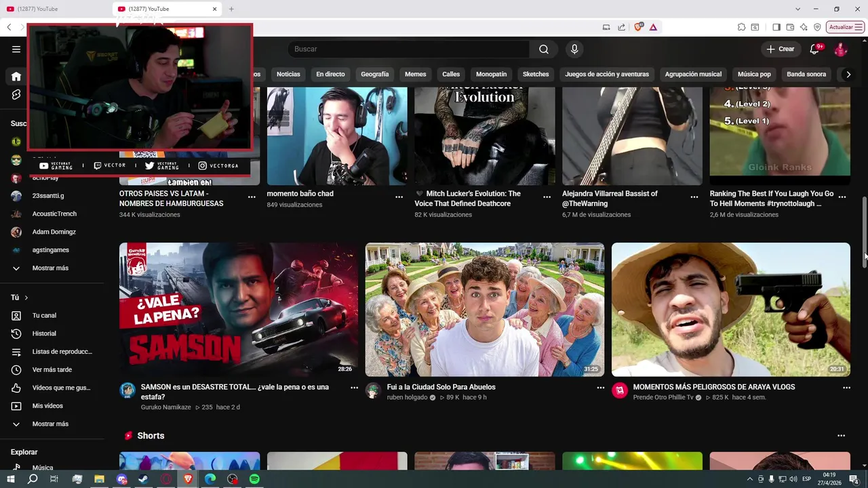Open Windows notification center icon
The image size is (868, 488).
854,479
